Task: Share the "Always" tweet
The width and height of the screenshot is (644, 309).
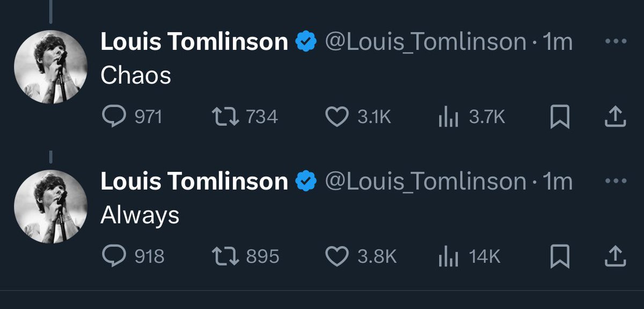Action: click(615, 257)
